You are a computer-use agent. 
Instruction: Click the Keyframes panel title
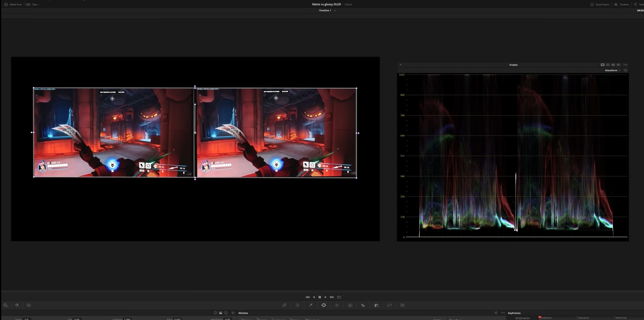point(514,313)
